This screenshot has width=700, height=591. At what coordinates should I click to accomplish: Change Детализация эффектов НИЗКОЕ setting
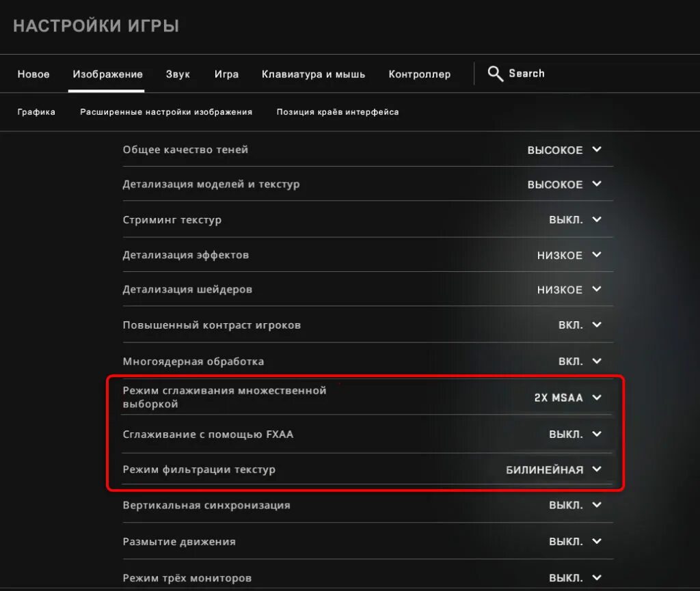[x=569, y=255]
